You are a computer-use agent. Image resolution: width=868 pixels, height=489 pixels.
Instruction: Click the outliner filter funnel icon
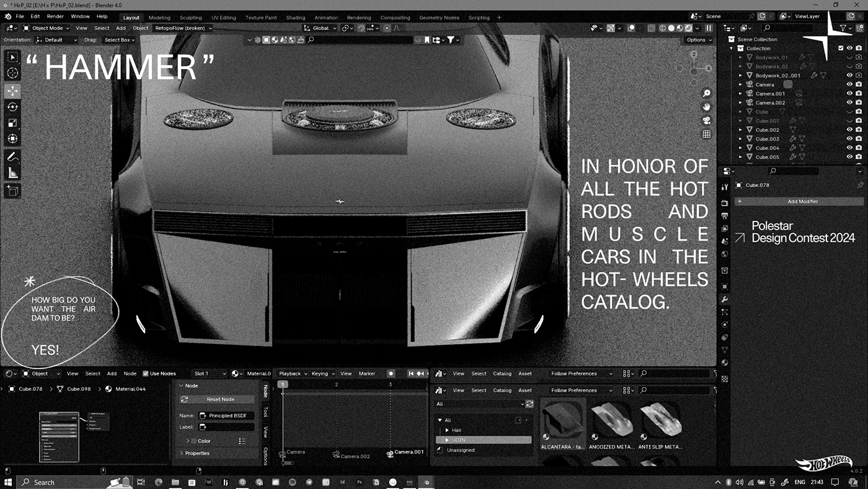click(843, 28)
